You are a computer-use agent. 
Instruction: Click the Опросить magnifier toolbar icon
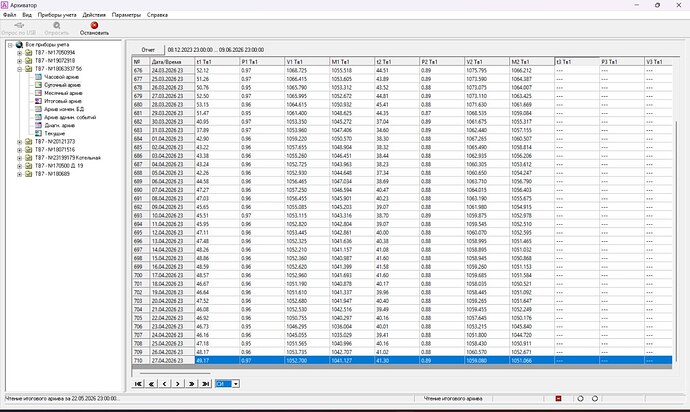point(57,25)
